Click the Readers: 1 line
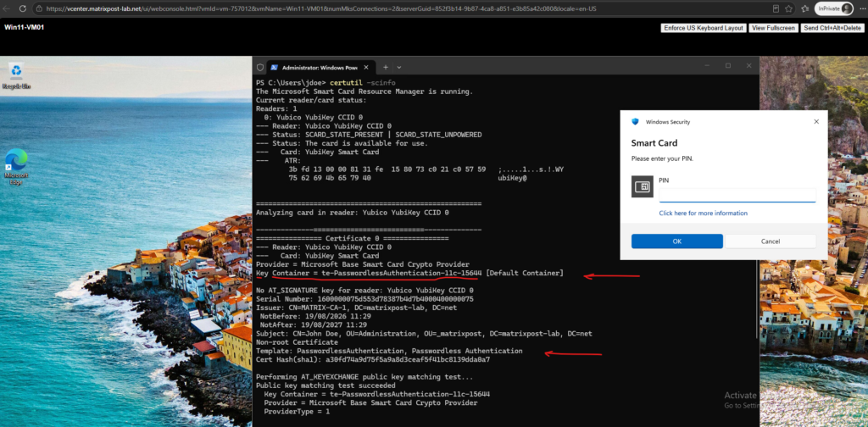The image size is (868, 427). [x=276, y=109]
